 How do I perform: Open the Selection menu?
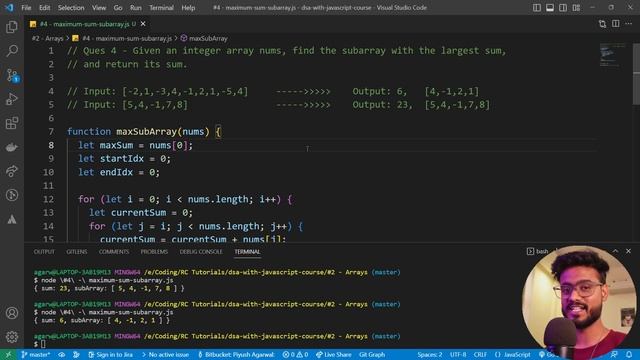[71, 8]
